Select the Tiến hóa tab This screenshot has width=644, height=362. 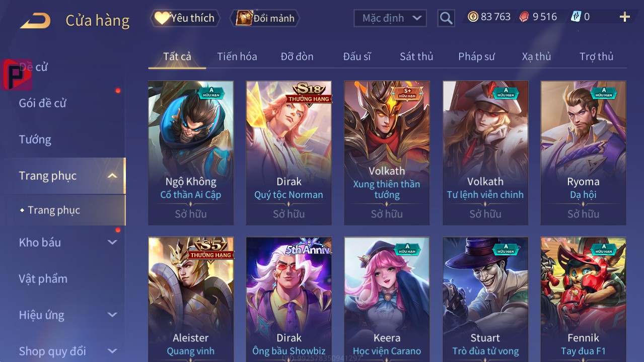[237, 56]
